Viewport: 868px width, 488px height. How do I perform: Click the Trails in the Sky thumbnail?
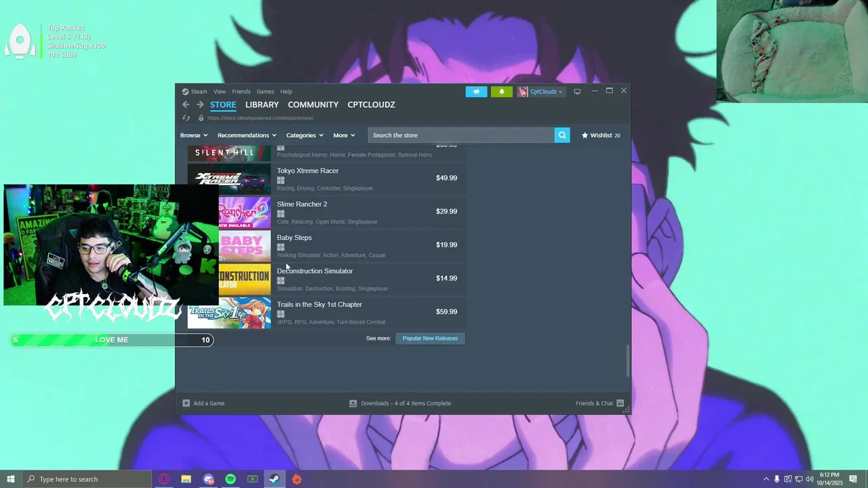pyautogui.click(x=229, y=312)
